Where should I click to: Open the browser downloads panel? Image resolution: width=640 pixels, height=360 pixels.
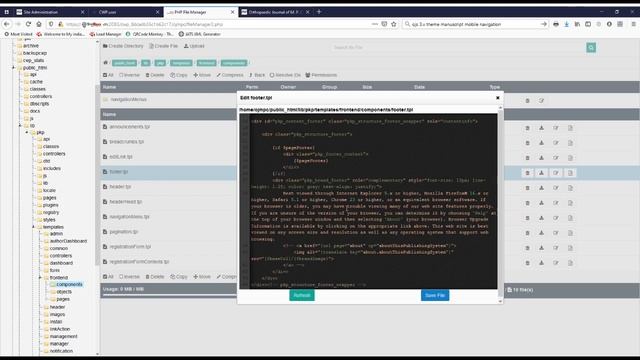point(567,24)
